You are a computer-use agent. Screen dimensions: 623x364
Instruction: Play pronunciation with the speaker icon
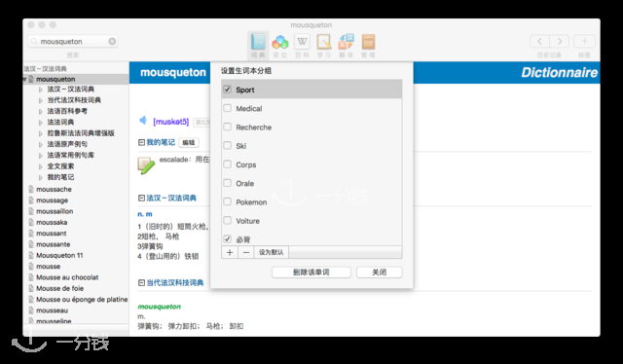click(x=143, y=120)
